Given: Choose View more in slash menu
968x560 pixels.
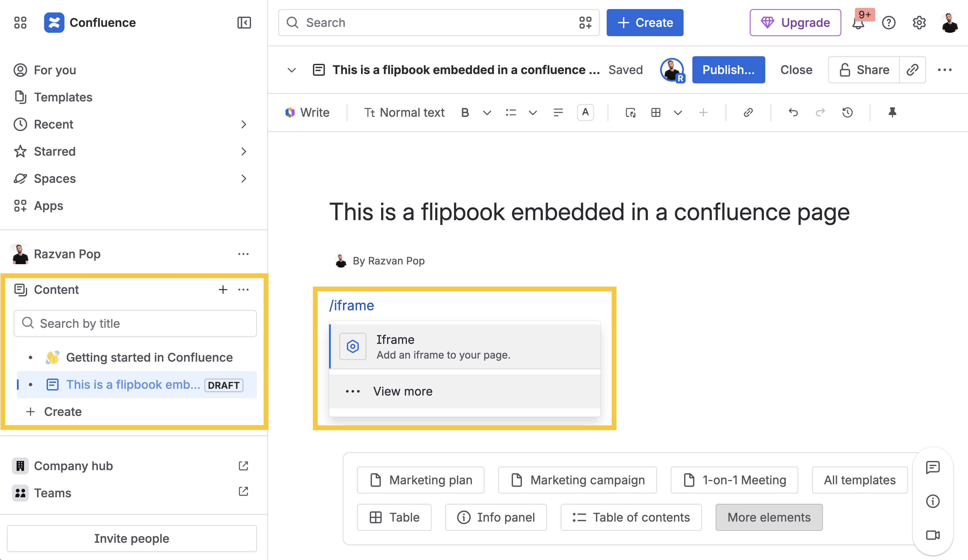Looking at the screenshot, I should (465, 391).
